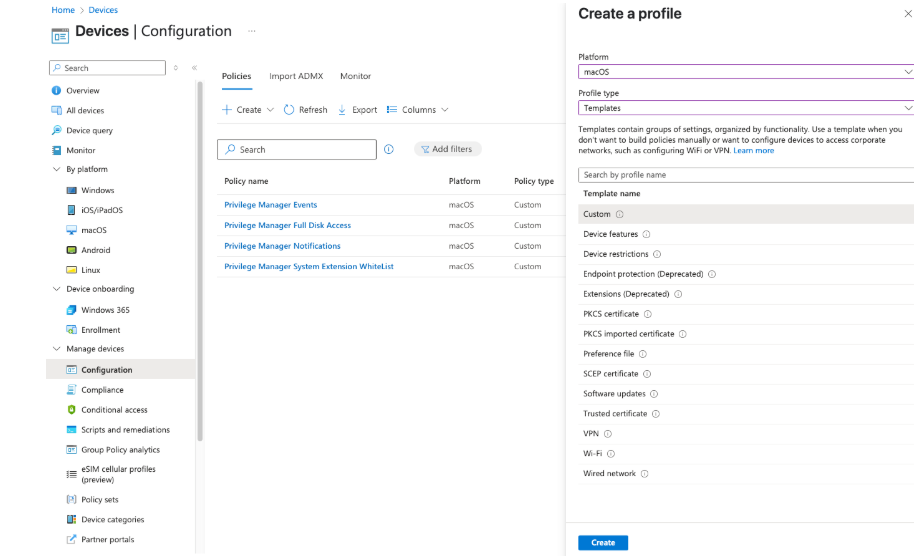Collapse the Manage devices section
This screenshot has height=556, width=921.
tap(56, 349)
